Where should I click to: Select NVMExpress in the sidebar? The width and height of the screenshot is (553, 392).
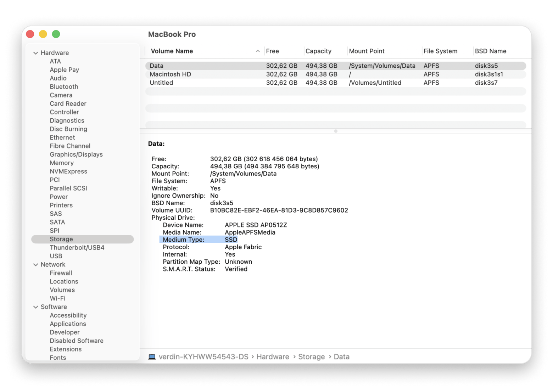tap(68, 172)
